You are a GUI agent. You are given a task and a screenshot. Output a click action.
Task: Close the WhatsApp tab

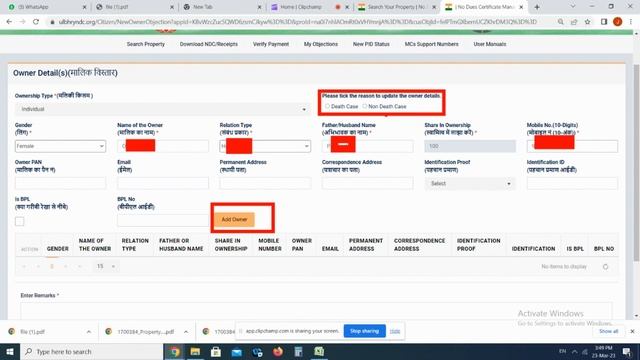[x=84, y=7]
